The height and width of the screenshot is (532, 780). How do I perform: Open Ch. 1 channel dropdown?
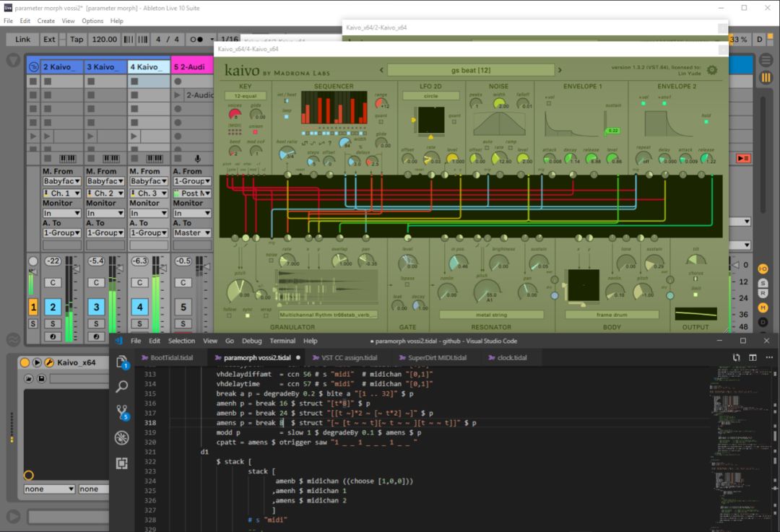point(61,193)
